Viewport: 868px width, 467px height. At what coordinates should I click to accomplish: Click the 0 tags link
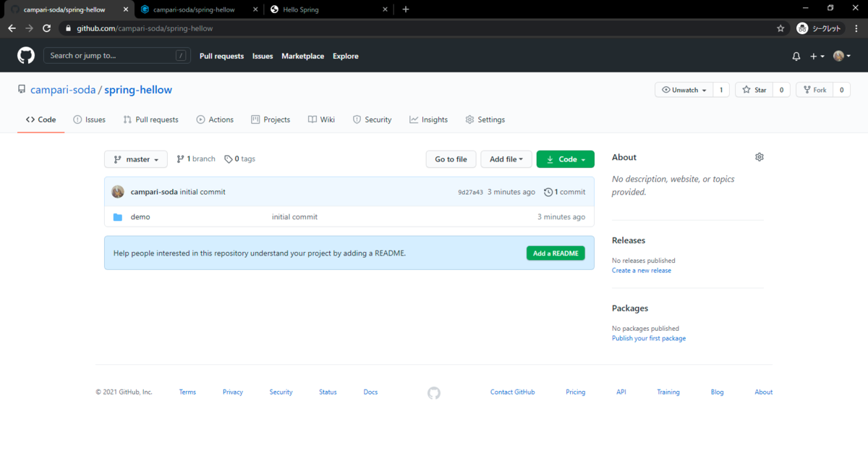click(x=239, y=159)
